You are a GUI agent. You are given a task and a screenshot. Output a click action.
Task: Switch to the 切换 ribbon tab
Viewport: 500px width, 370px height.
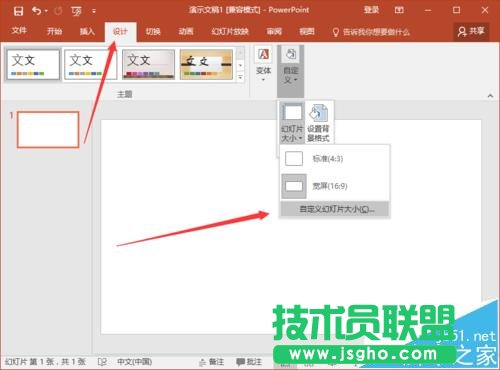click(x=153, y=31)
